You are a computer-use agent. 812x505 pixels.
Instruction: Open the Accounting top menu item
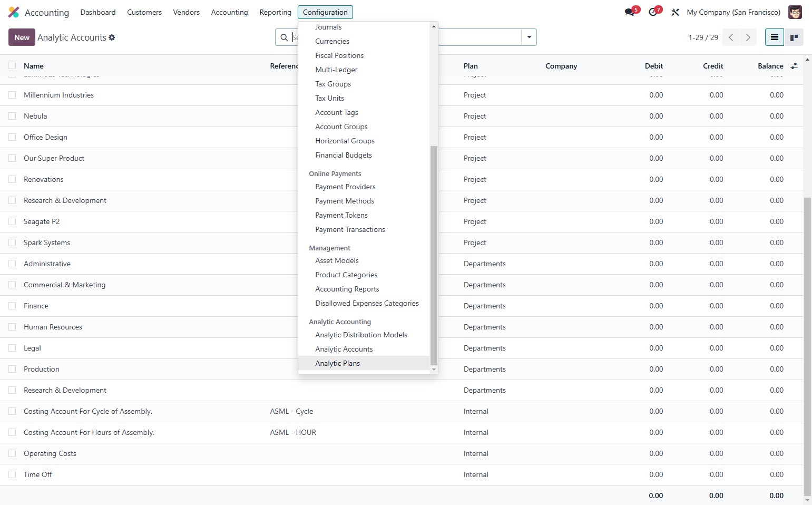pos(229,12)
